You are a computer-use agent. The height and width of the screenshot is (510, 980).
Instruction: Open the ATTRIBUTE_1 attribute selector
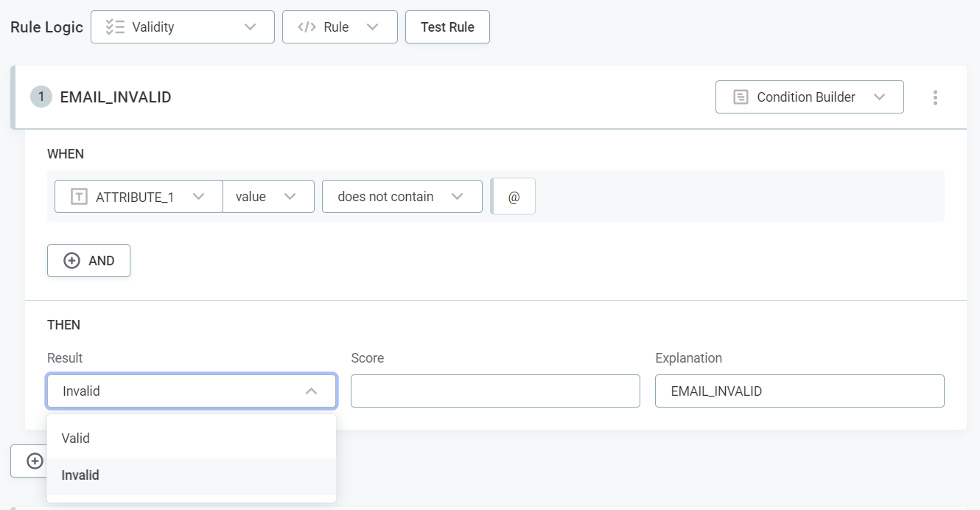pos(139,197)
